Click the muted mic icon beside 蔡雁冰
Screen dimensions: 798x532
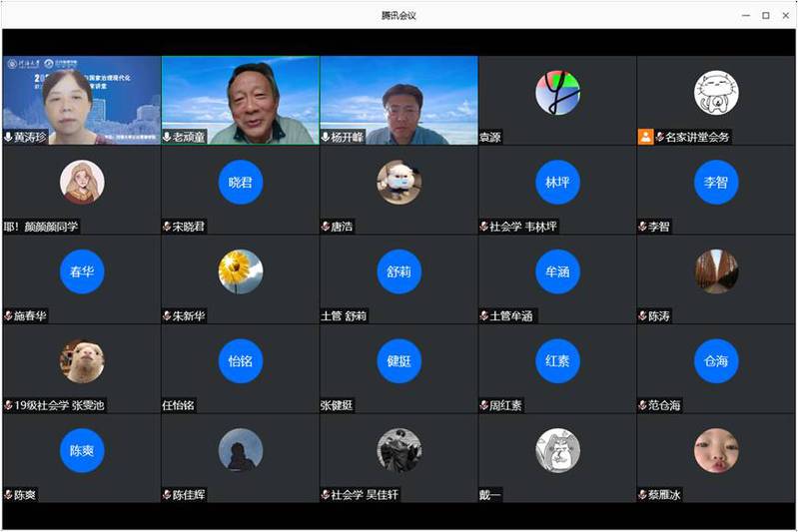[x=642, y=495]
